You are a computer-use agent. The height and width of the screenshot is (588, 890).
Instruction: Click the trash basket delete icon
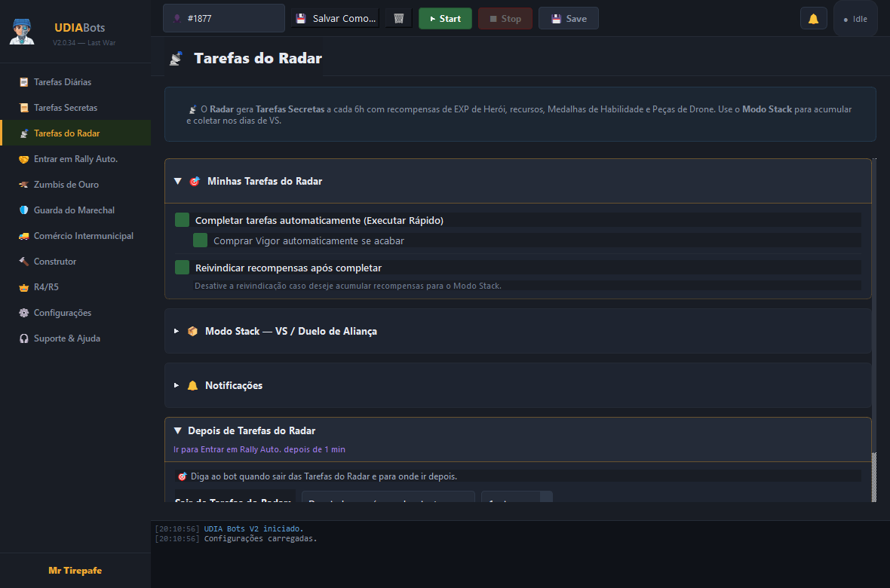coord(398,19)
